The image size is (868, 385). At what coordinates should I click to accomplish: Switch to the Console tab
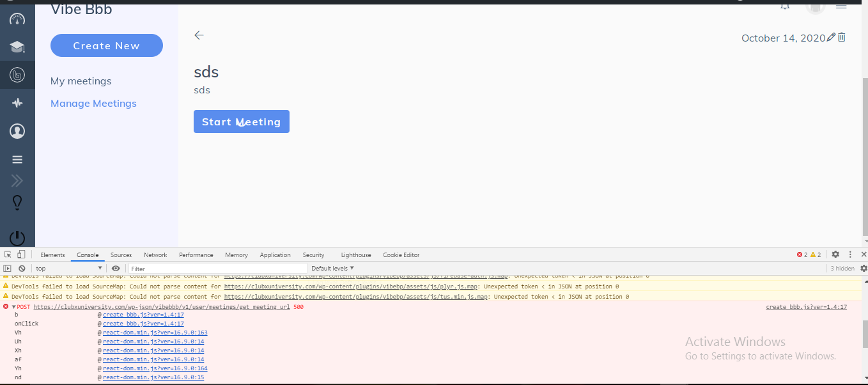(88, 255)
